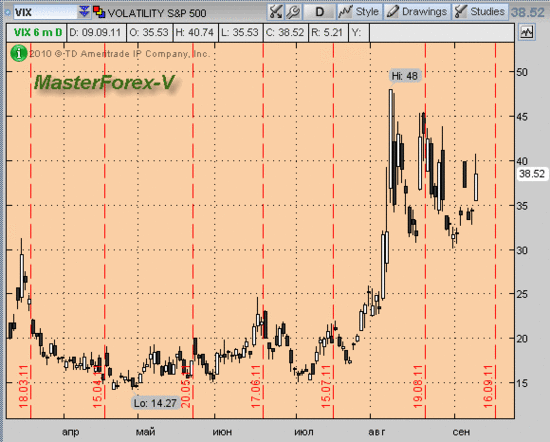This screenshot has width=550, height=442.
Task: Open the D timeframe selector
Action: click(x=319, y=12)
